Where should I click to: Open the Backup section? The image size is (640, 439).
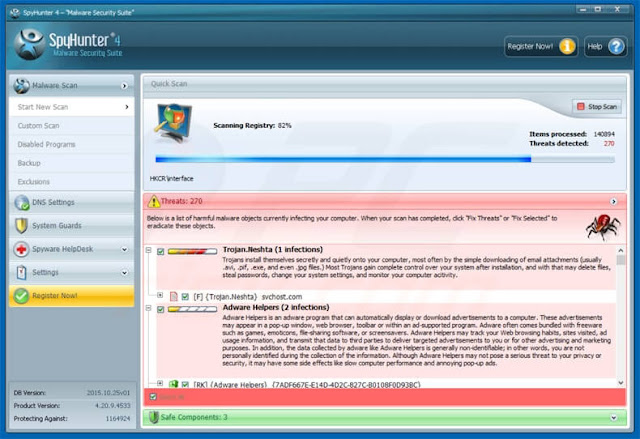(x=71, y=163)
